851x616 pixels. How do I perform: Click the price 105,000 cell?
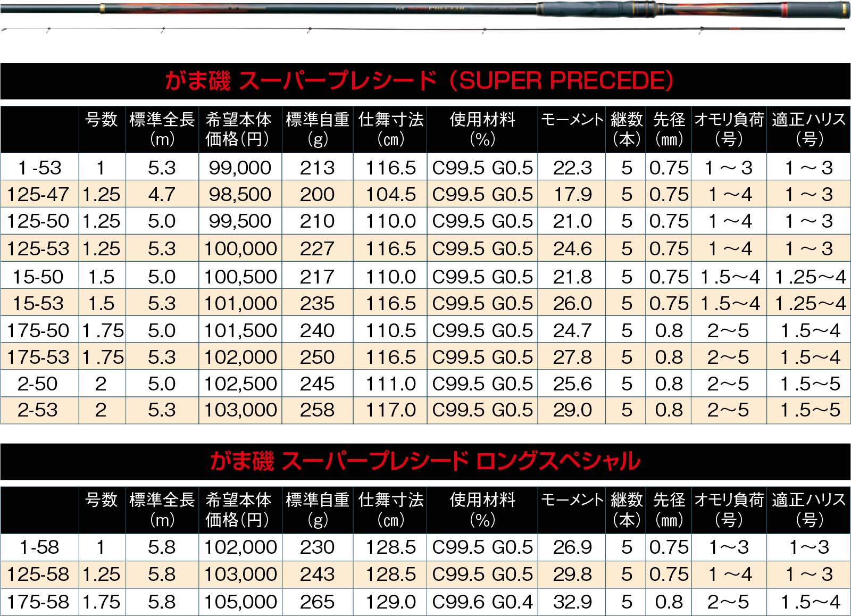[240, 602]
